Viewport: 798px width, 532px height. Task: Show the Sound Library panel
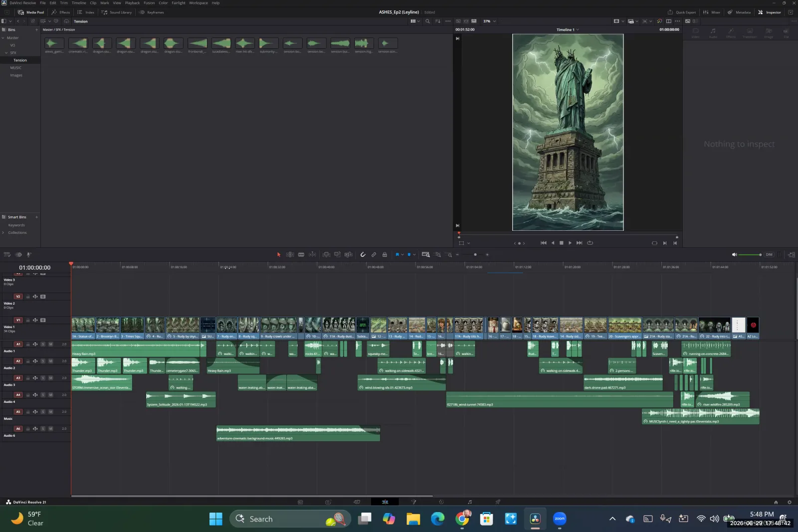(x=117, y=12)
